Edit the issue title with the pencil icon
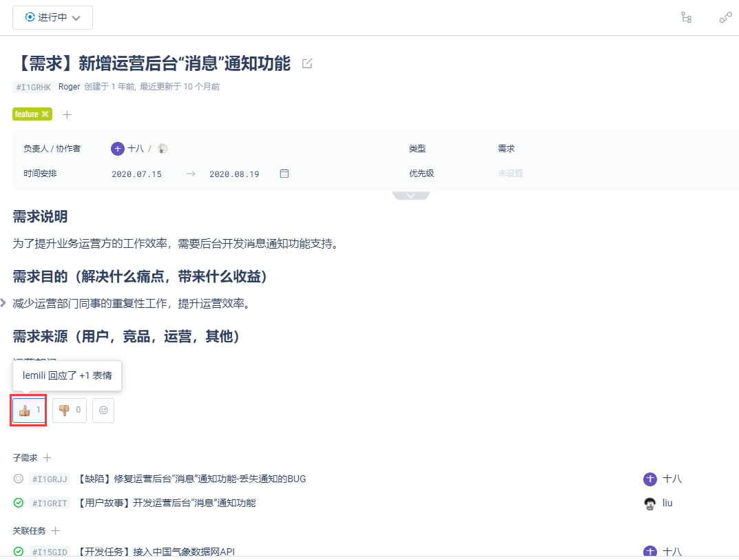This screenshot has width=739, height=560. tap(306, 63)
